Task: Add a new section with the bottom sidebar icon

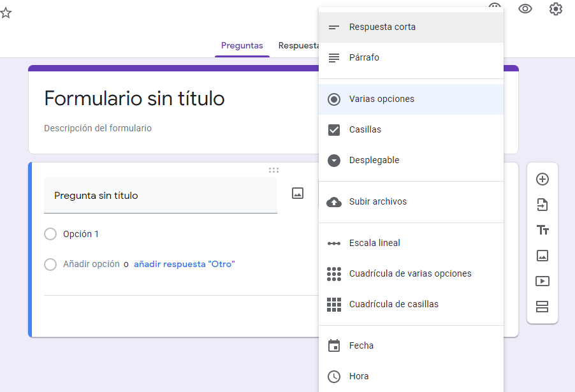Action: pyautogui.click(x=542, y=307)
